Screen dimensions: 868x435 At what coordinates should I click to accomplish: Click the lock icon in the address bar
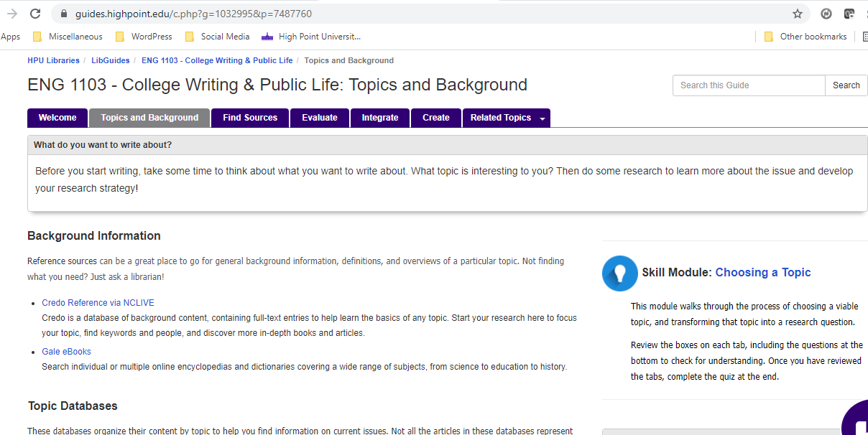click(x=64, y=14)
